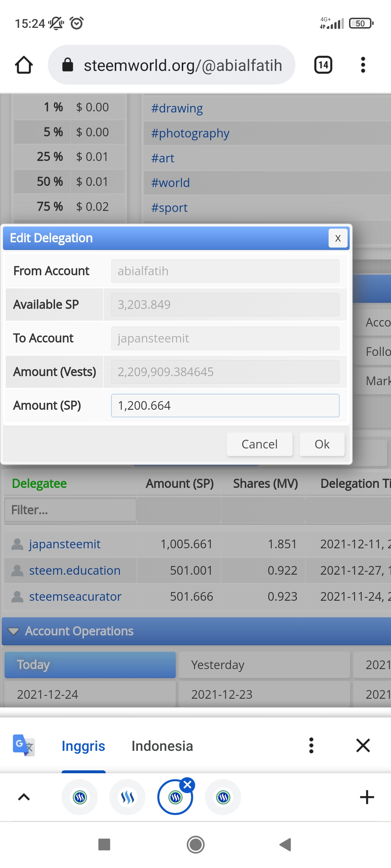Click the 50 % vote value row

click(69, 182)
